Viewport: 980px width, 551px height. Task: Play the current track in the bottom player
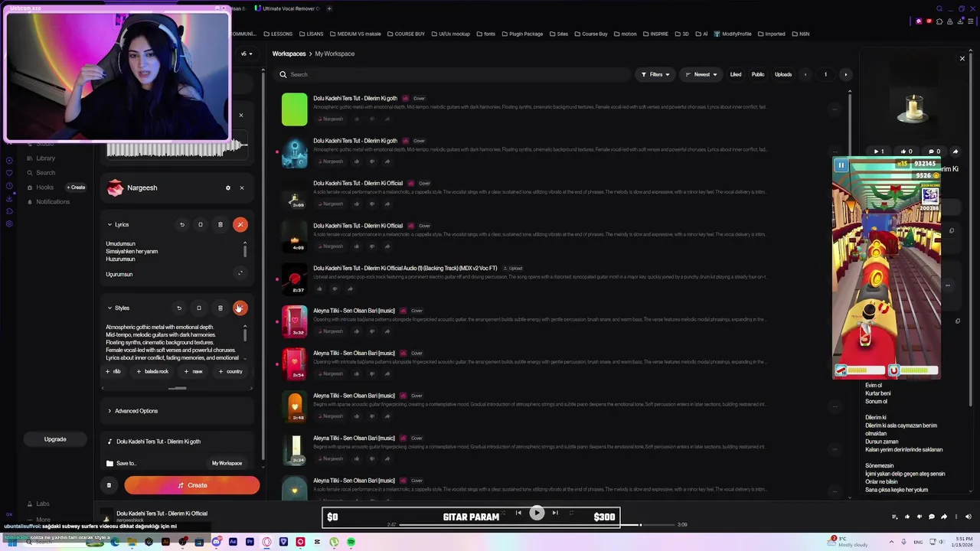click(x=537, y=513)
